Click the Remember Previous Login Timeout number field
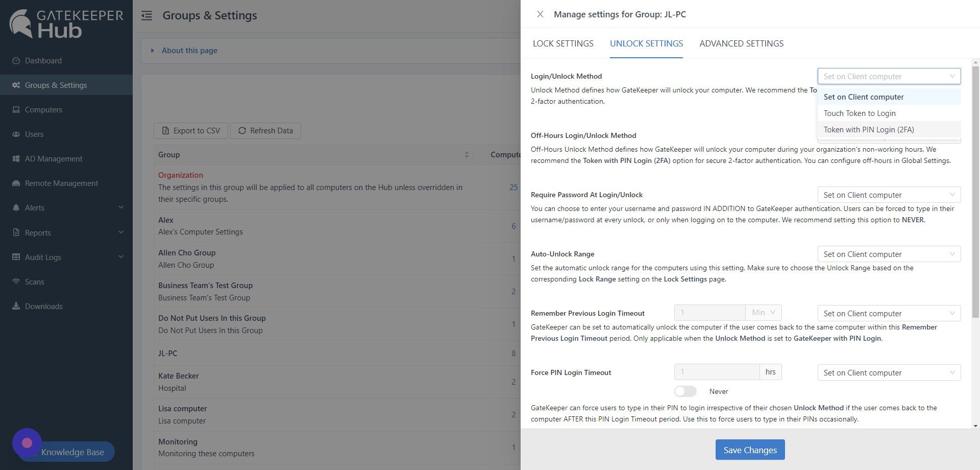The image size is (980, 470). [x=709, y=313]
